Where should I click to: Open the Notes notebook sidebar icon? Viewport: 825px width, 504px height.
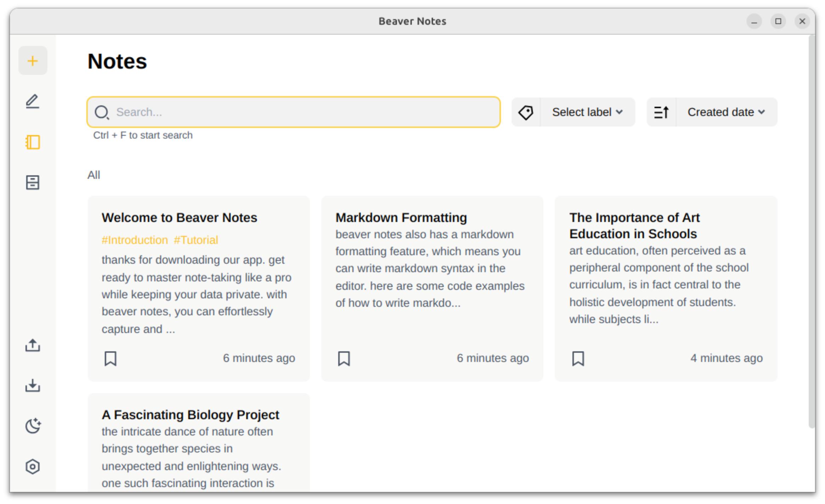tap(33, 142)
